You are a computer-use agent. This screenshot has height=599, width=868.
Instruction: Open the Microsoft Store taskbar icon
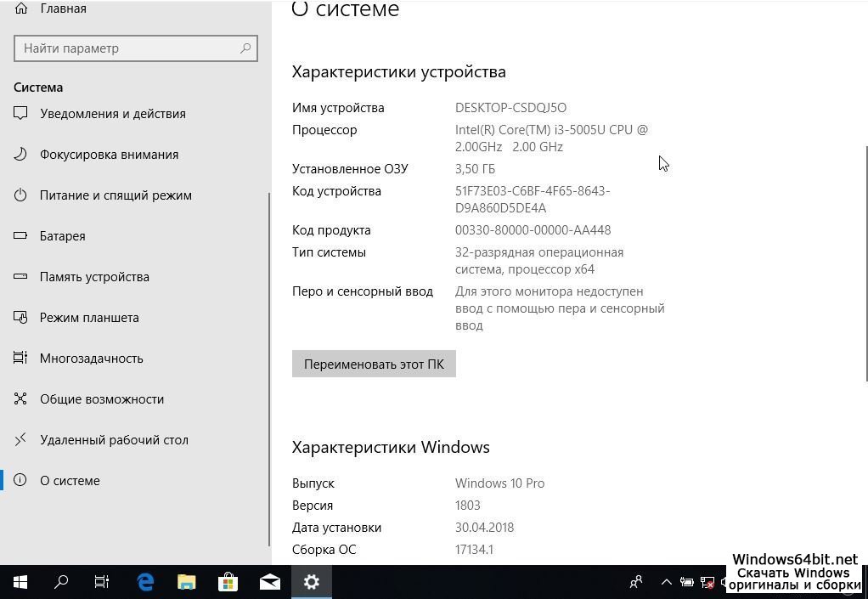point(228,582)
